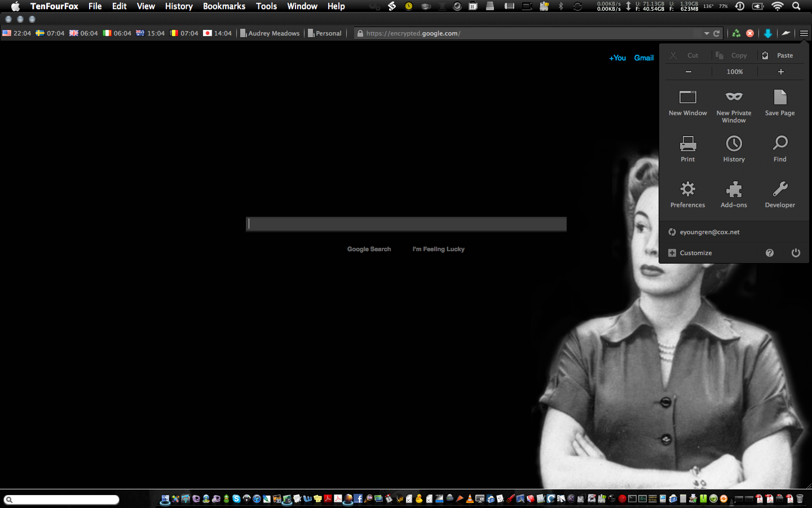Open the New Window icon
Screen dimensions: 812x508
pos(687,97)
